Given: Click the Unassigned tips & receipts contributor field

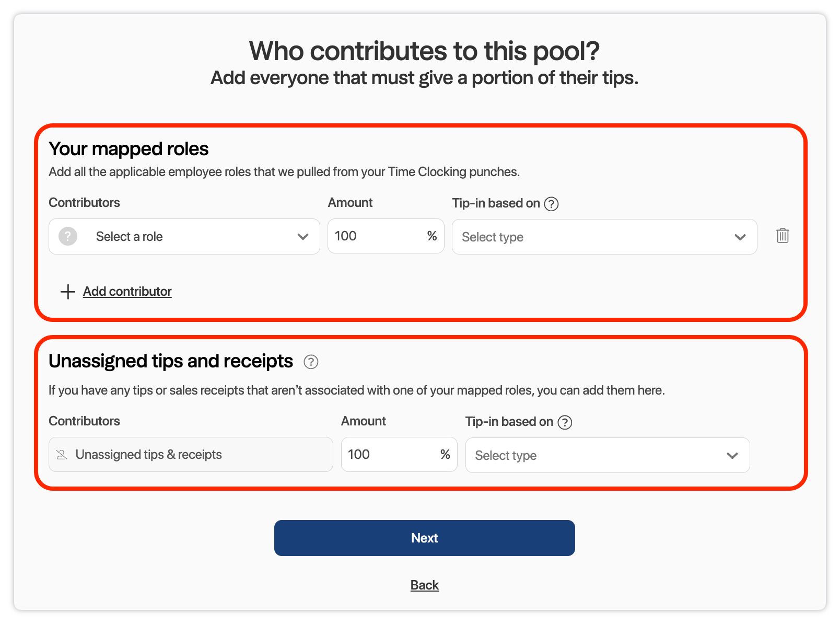Looking at the screenshot, I should coord(191,455).
